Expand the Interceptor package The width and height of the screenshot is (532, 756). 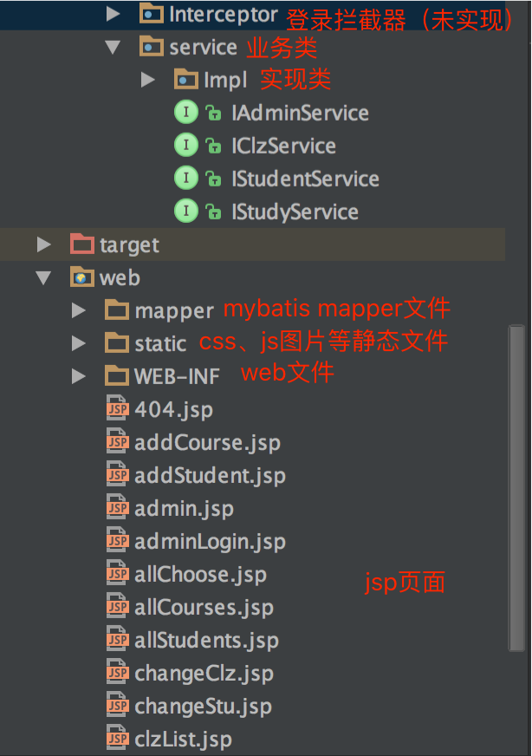pos(114,14)
